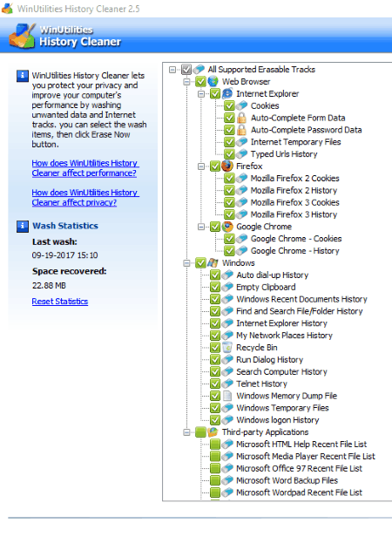
Task: Select the 'Find and Search File/Folder History' row
Action: (300, 311)
